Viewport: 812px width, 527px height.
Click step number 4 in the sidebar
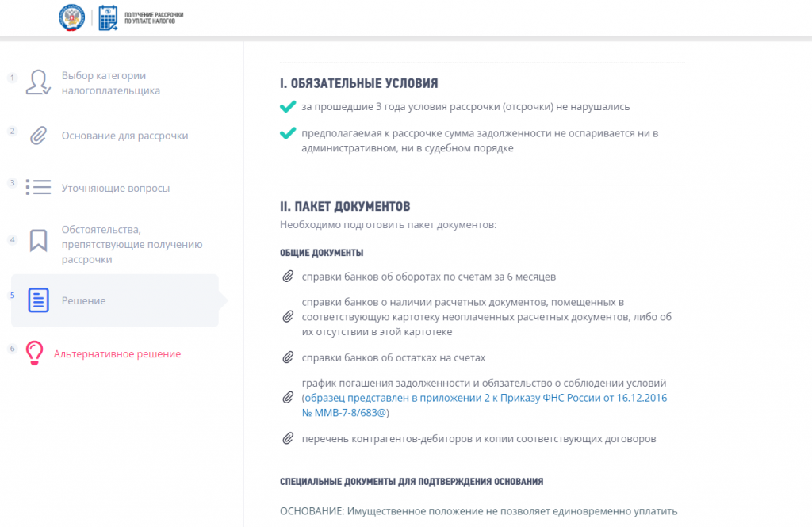coord(13,239)
